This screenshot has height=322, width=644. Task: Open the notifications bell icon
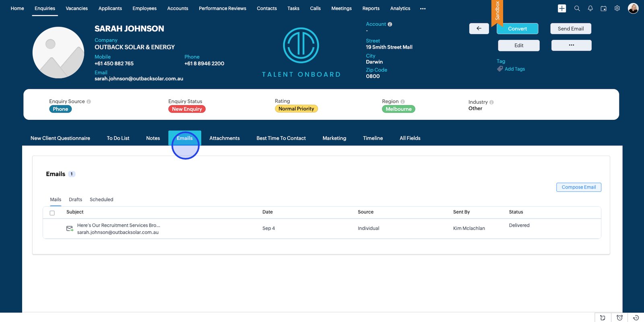pyautogui.click(x=590, y=8)
